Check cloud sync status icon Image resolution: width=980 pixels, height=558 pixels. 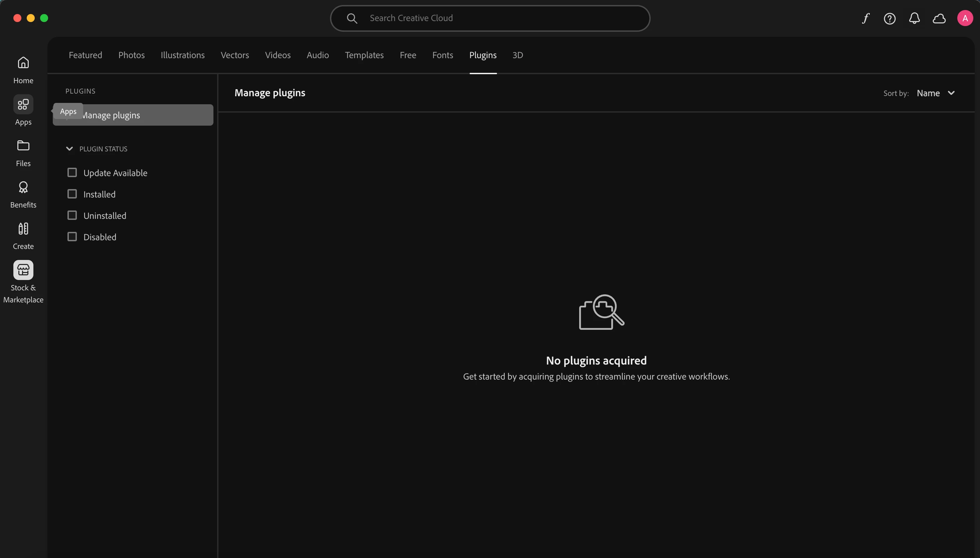click(939, 18)
